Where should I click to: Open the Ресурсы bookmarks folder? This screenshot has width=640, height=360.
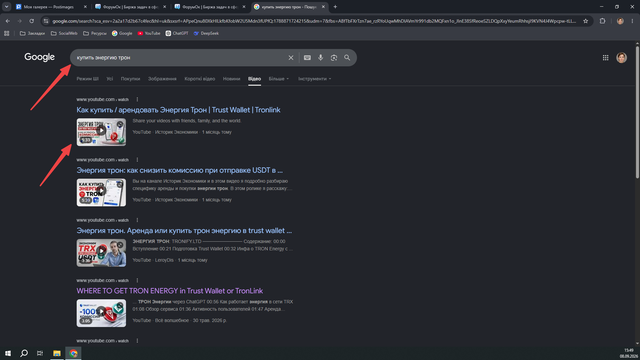point(95,33)
